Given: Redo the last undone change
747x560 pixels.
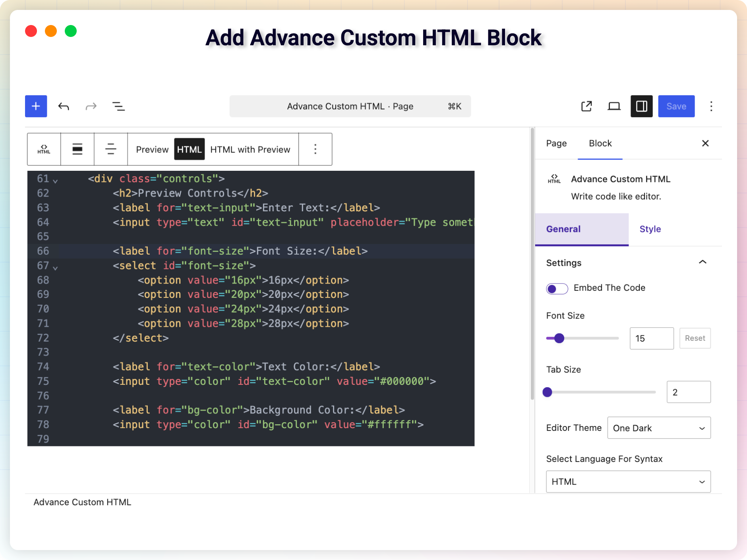Looking at the screenshot, I should click(91, 106).
